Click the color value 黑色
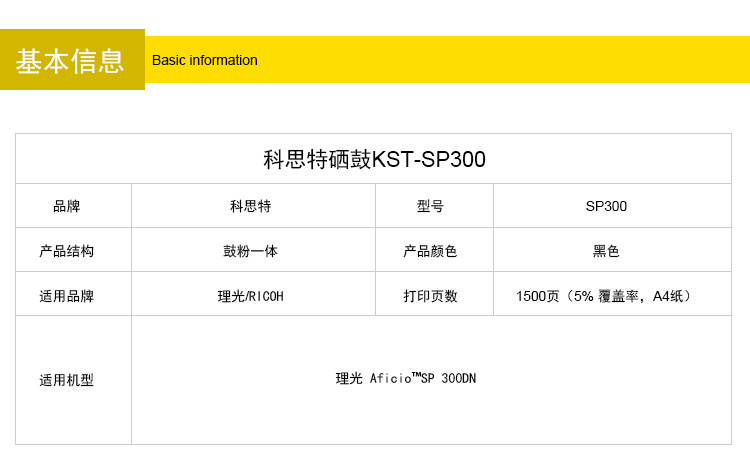The image size is (750, 465). coord(606,251)
